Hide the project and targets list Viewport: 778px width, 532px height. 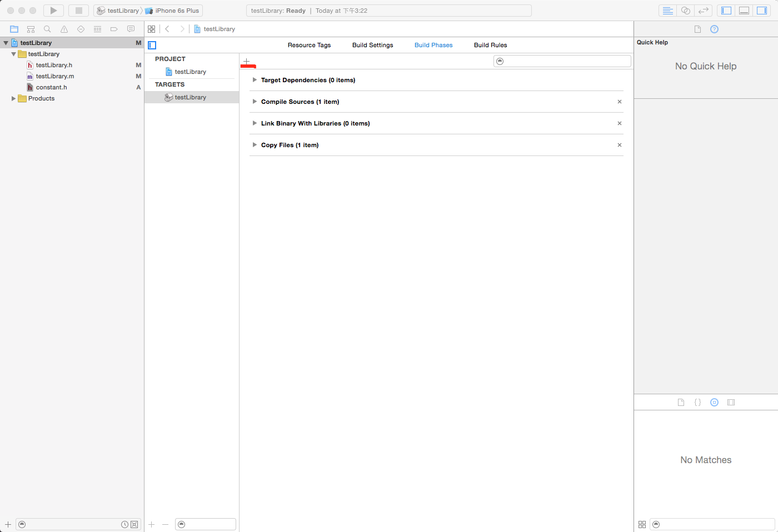tap(152, 45)
